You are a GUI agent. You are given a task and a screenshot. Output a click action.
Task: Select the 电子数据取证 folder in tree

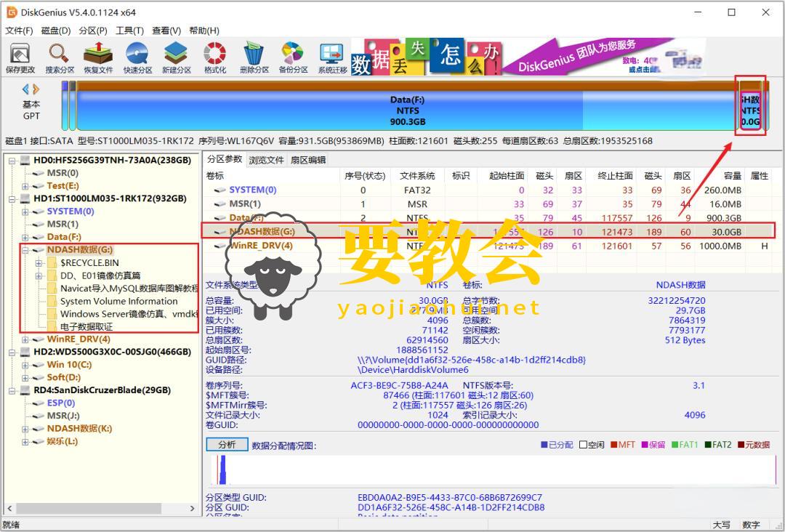click(x=86, y=327)
